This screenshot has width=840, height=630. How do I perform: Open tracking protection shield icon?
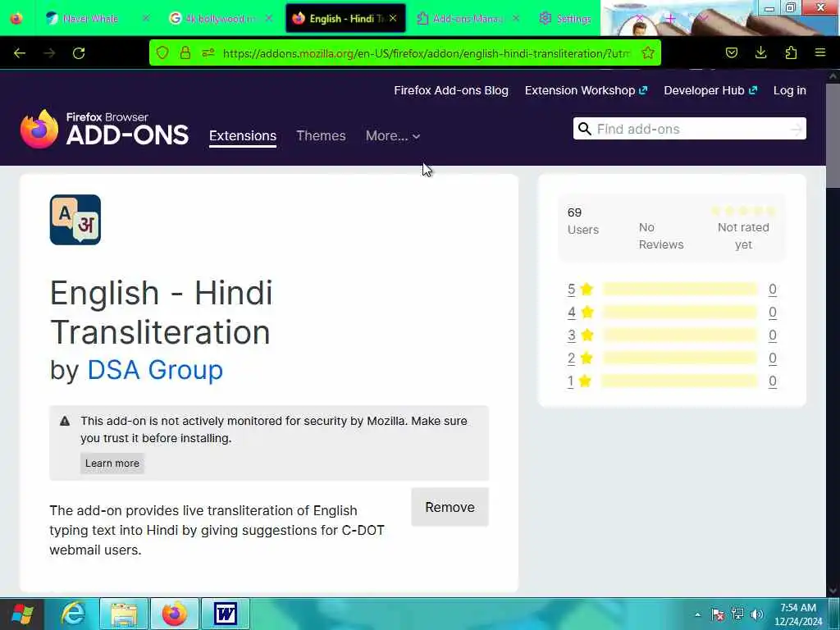(x=162, y=53)
